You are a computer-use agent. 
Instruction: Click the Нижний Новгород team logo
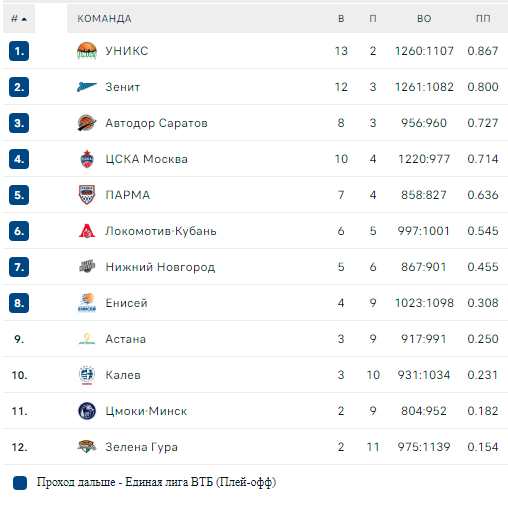(x=87, y=267)
